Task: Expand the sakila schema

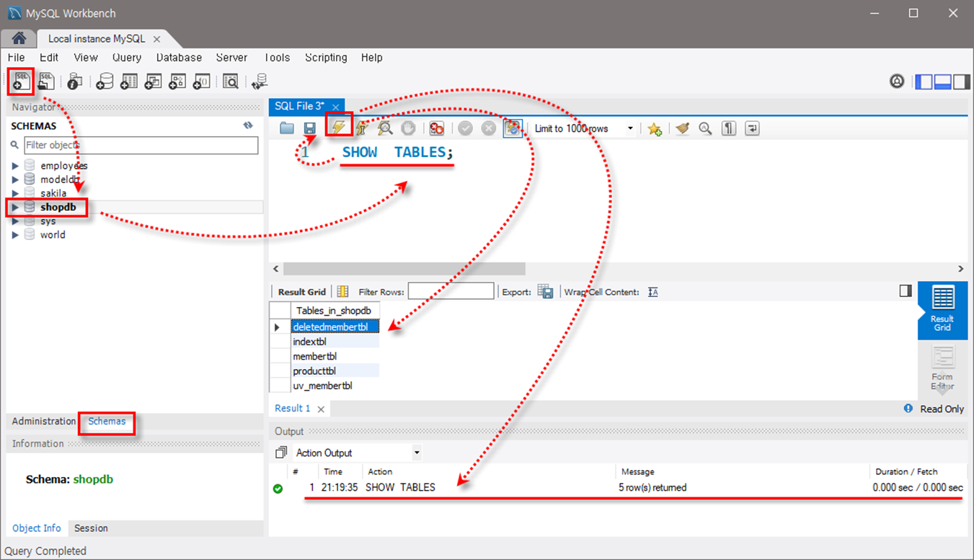Action: pyautogui.click(x=16, y=193)
